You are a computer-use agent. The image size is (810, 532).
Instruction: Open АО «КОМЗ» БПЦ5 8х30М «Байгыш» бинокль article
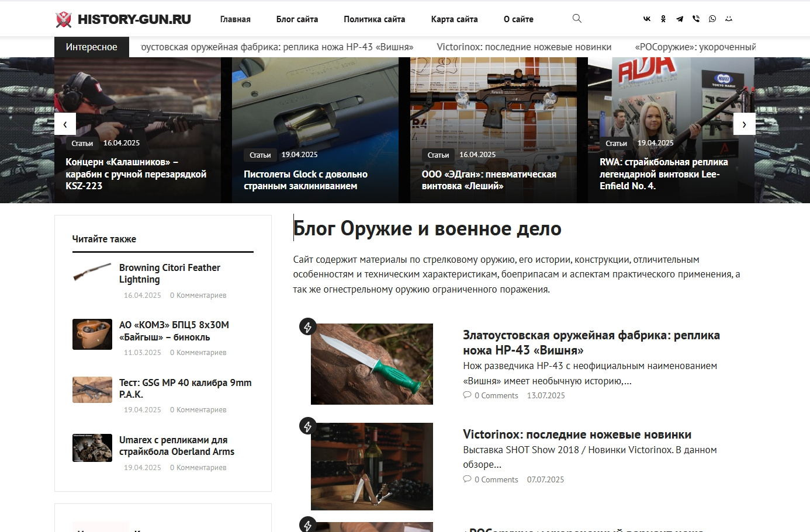click(174, 331)
